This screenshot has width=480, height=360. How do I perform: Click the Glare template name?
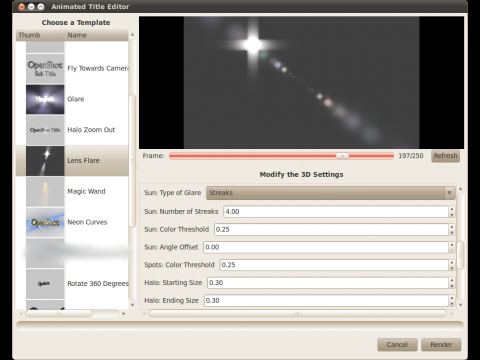(76, 99)
